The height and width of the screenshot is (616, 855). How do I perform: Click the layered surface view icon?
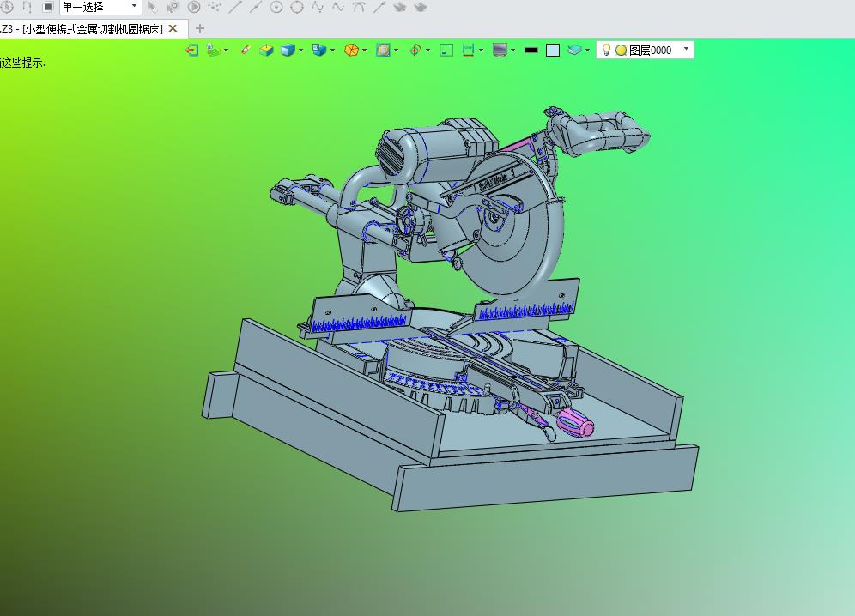coord(214,50)
